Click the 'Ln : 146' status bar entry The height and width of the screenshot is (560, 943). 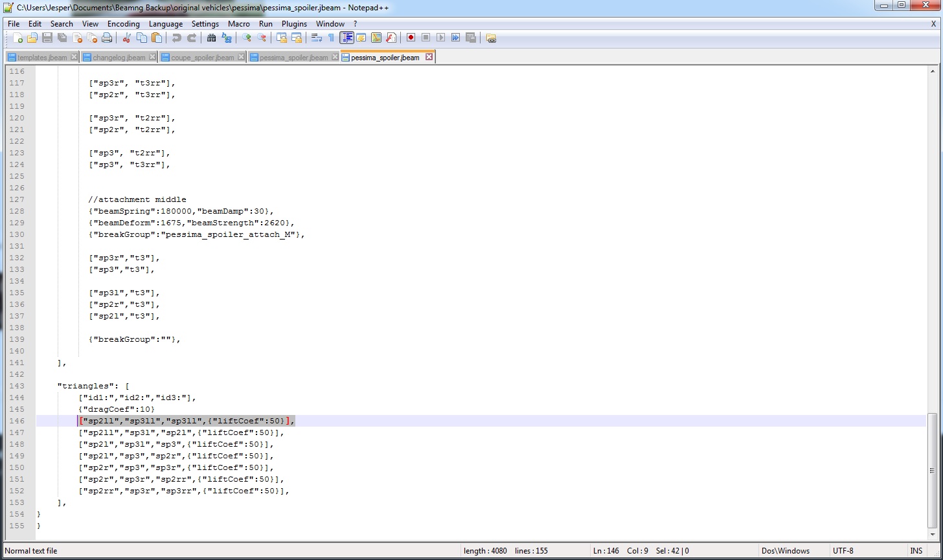click(x=605, y=551)
